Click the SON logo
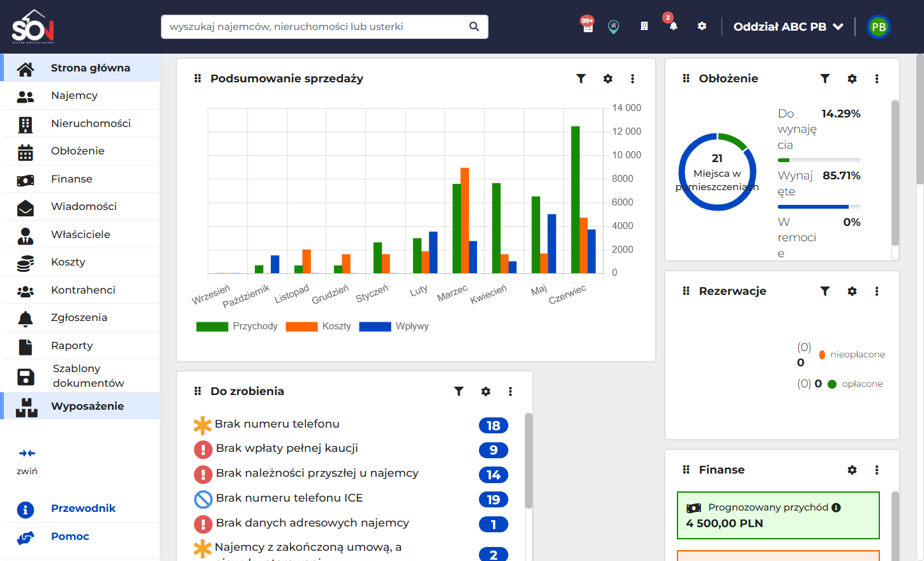The image size is (924, 561). (33, 27)
